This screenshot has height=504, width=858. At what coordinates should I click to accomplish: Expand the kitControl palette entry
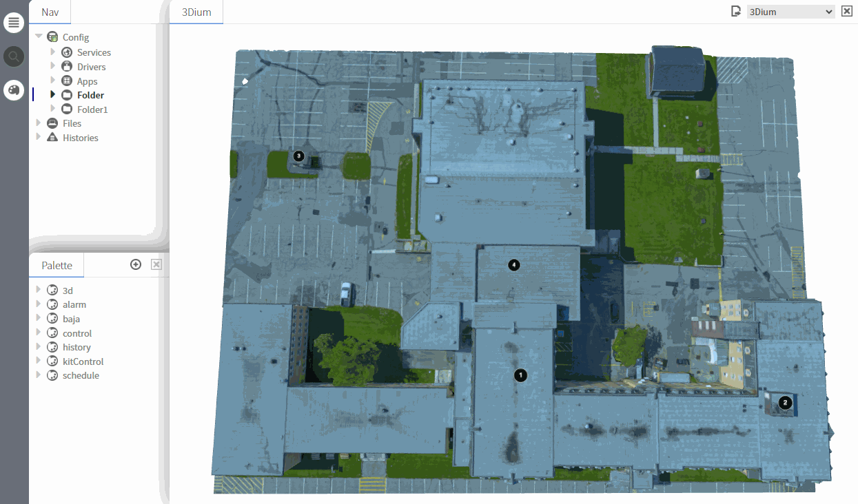coord(39,361)
